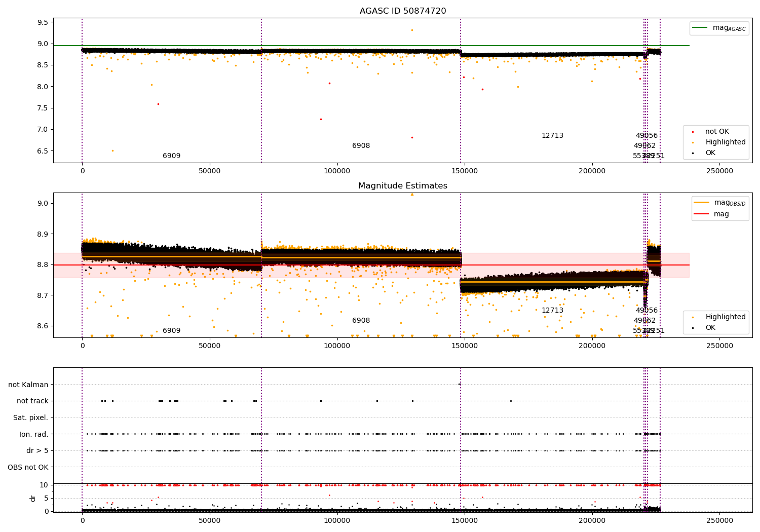Click the orange mag OBSID legend line sample
The width and height of the screenshot is (760, 532).
[x=702, y=203]
